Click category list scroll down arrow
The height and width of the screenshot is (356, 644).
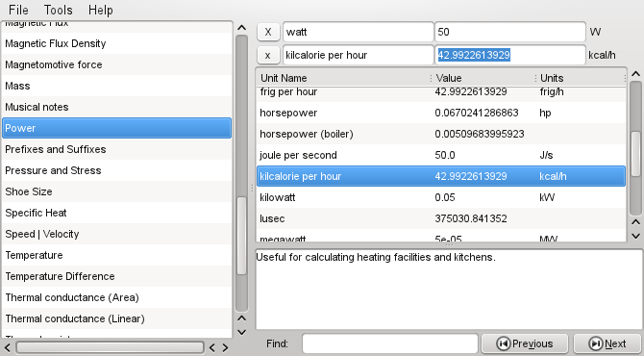pyautogui.click(x=242, y=332)
